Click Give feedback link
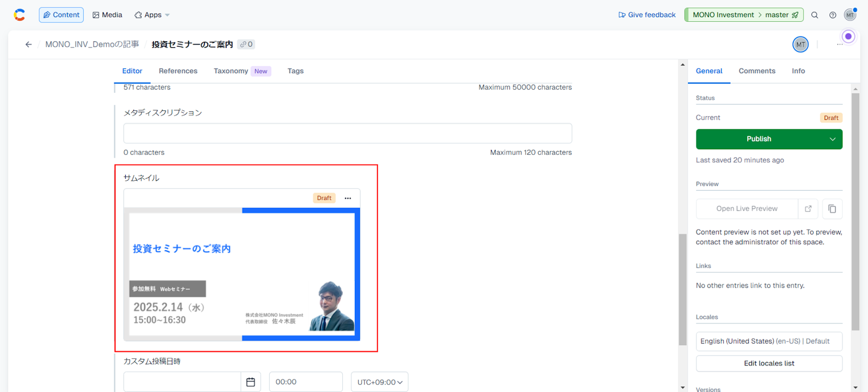 (647, 15)
